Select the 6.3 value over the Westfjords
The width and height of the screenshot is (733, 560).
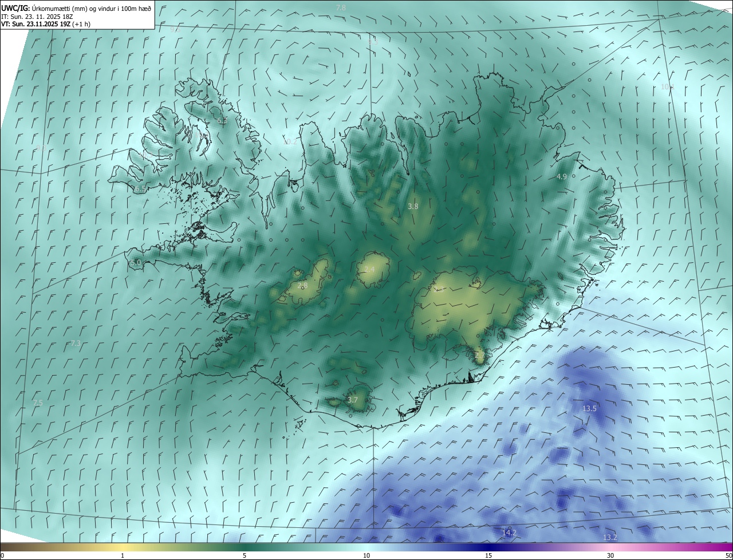click(222, 121)
